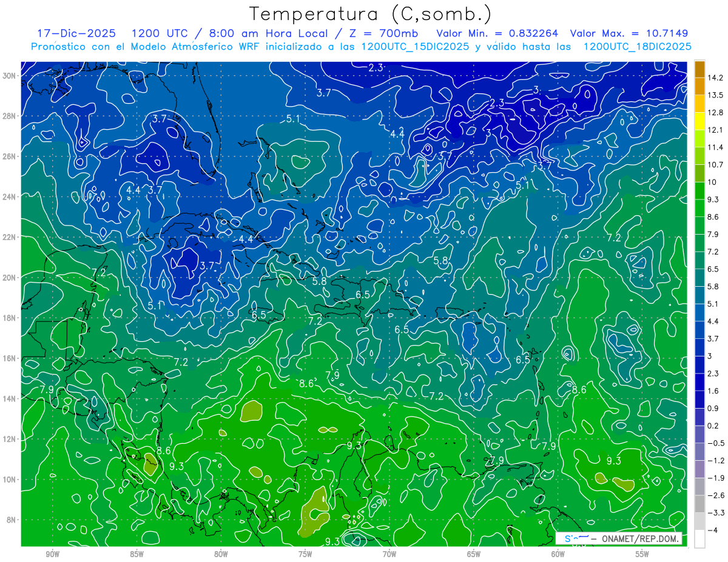This screenshot has width=728, height=562.
Task: Click the '14N' latitude axis label
Action: click(x=9, y=399)
